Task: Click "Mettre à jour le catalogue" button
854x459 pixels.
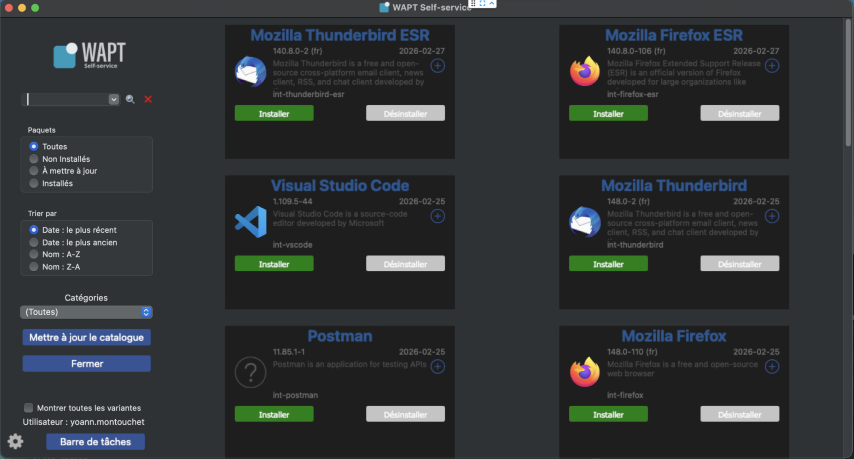Action: [x=87, y=338]
